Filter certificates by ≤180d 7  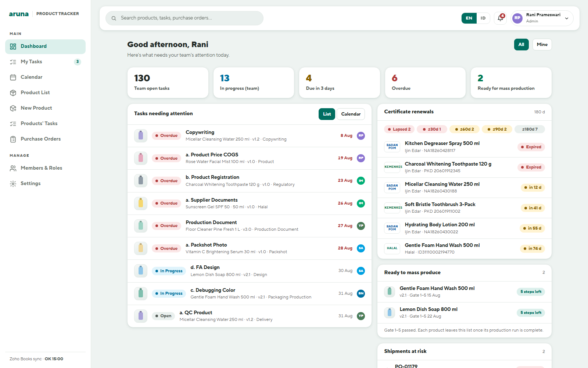(x=530, y=129)
